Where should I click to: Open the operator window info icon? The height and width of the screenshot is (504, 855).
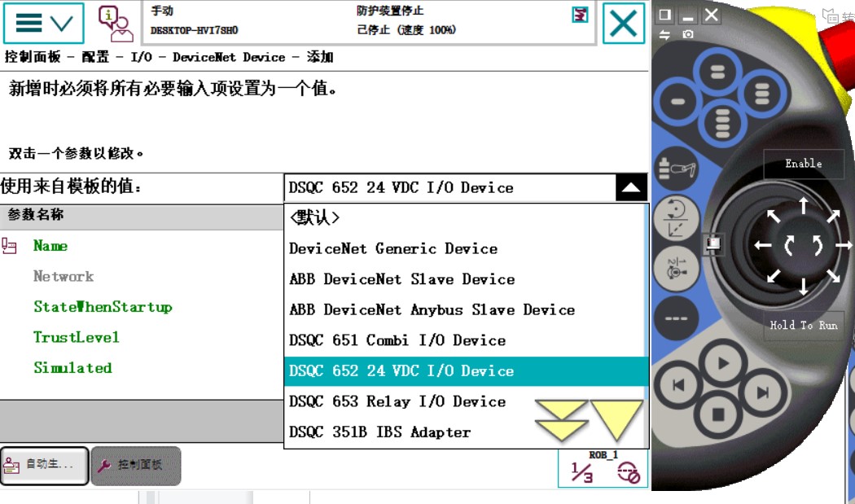point(115,24)
